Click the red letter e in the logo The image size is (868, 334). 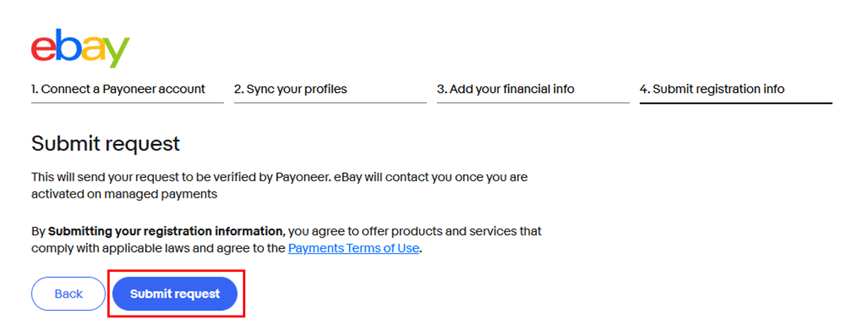point(44,48)
